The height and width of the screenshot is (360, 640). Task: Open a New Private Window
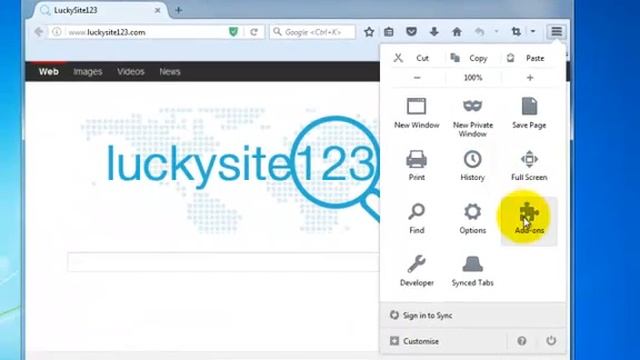click(x=473, y=118)
